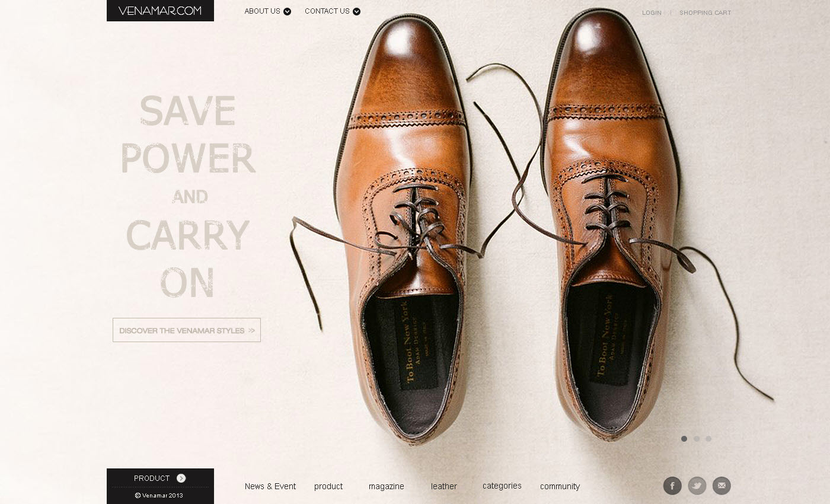The height and width of the screenshot is (504, 830).
Task: Open the News & Event menu item
Action: point(270,486)
